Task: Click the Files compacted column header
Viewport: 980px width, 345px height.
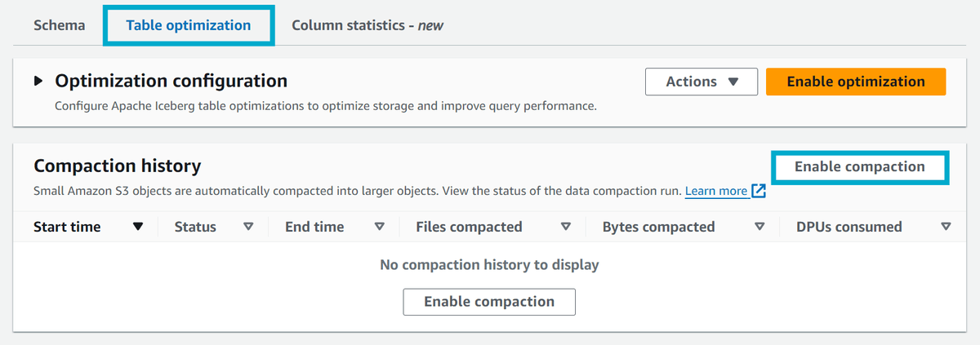Action: point(469,227)
